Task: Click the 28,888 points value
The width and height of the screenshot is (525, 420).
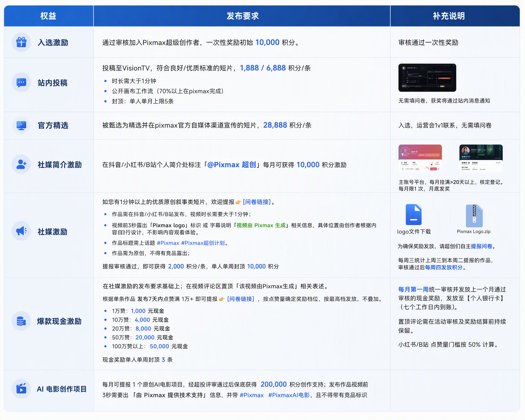Action: point(275,125)
